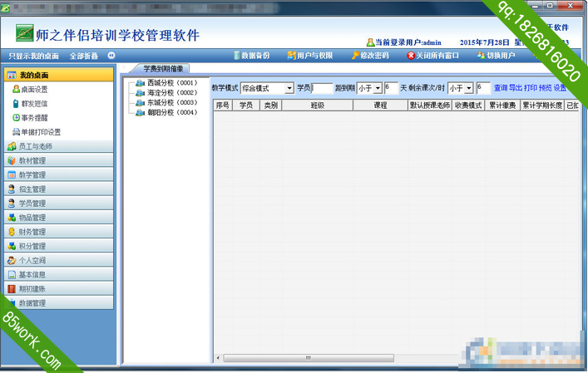The image size is (588, 373).
Task: Click the 学员 text input field
Action: click(x=322, y=88)
